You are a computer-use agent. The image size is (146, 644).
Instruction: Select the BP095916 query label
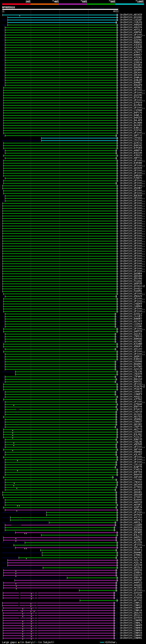(8, 7)
